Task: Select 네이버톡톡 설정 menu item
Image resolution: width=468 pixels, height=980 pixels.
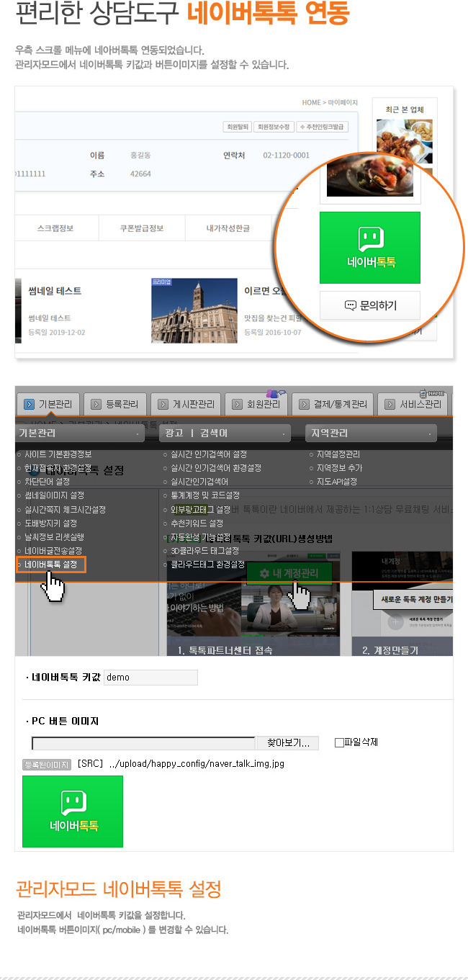Action: 51,565
